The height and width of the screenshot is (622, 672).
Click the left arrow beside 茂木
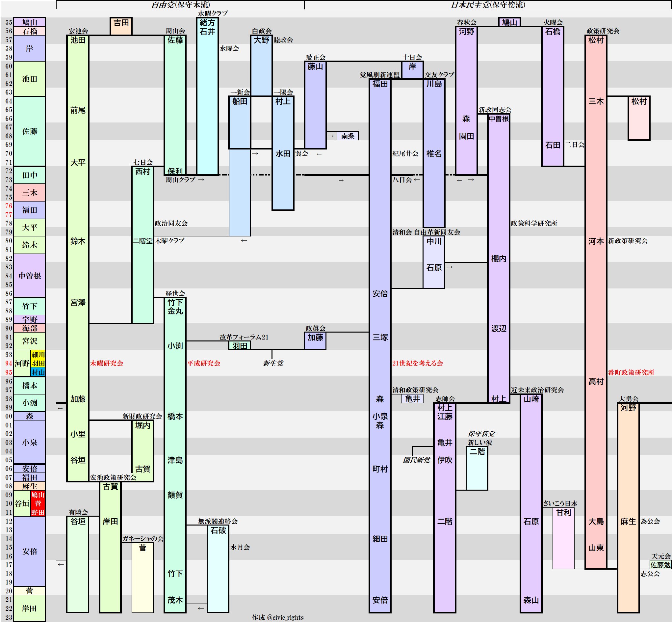201,608
